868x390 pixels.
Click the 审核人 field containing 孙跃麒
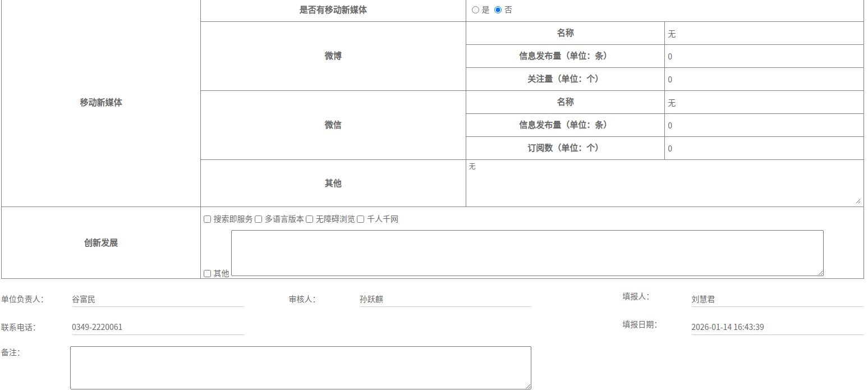(x=445, y=300)
